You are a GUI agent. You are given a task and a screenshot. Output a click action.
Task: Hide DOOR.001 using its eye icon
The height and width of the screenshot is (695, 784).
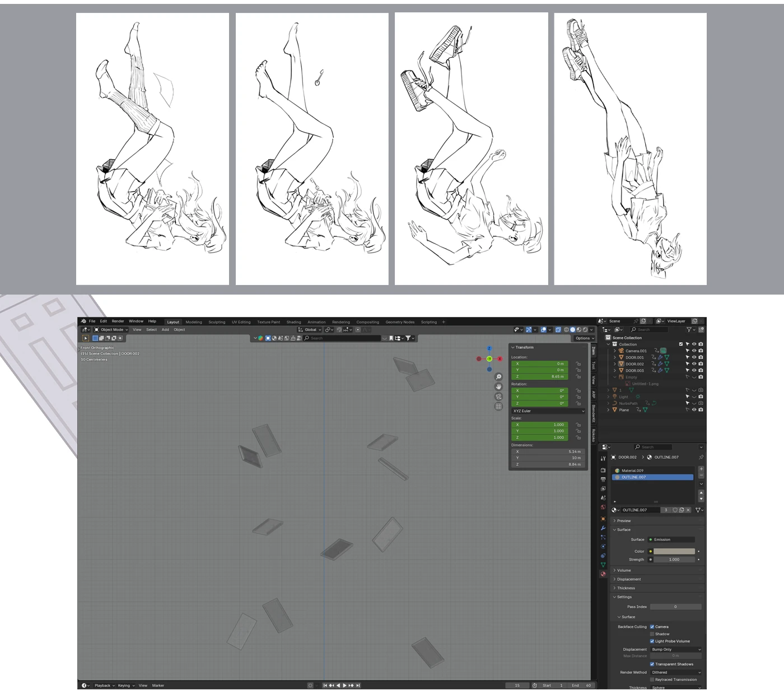coord(694,357)
